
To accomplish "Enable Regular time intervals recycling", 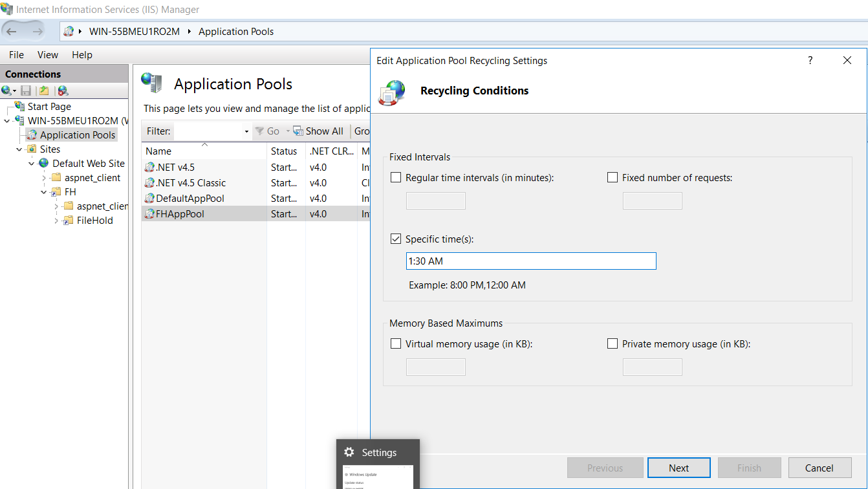I will point(395,177).
